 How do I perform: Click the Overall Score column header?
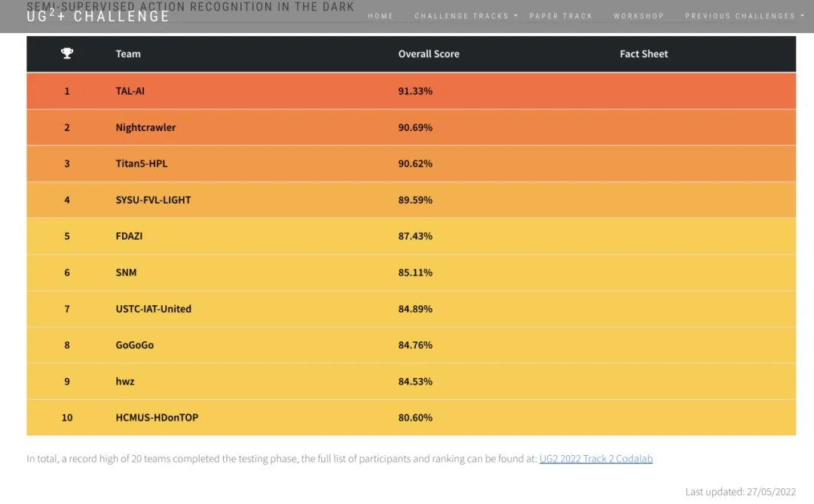428,53
